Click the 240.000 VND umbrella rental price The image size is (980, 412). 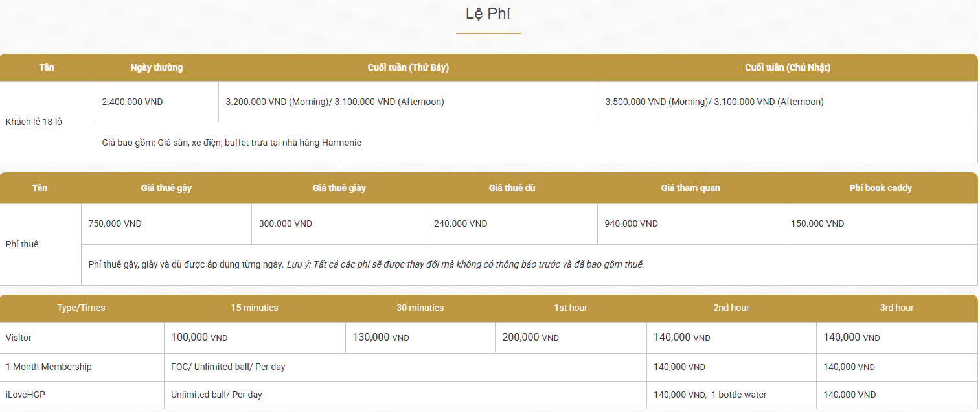tap(461, 223)
